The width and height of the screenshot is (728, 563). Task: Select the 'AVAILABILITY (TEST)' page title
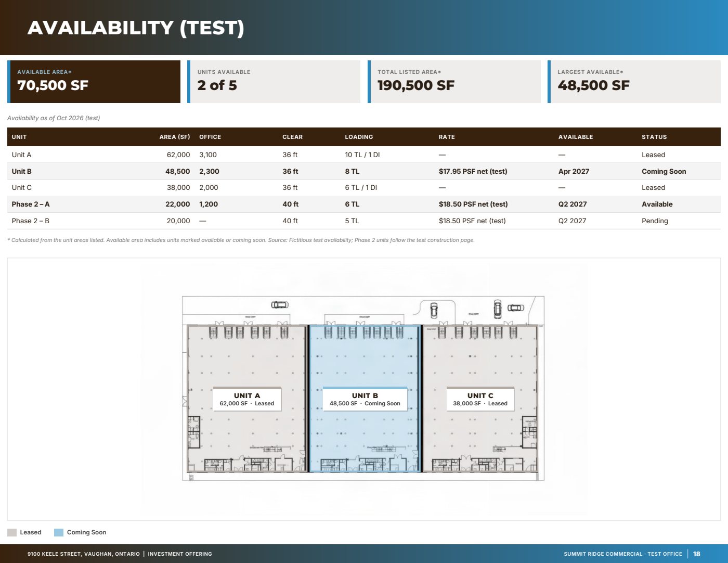tap(136, 28)
